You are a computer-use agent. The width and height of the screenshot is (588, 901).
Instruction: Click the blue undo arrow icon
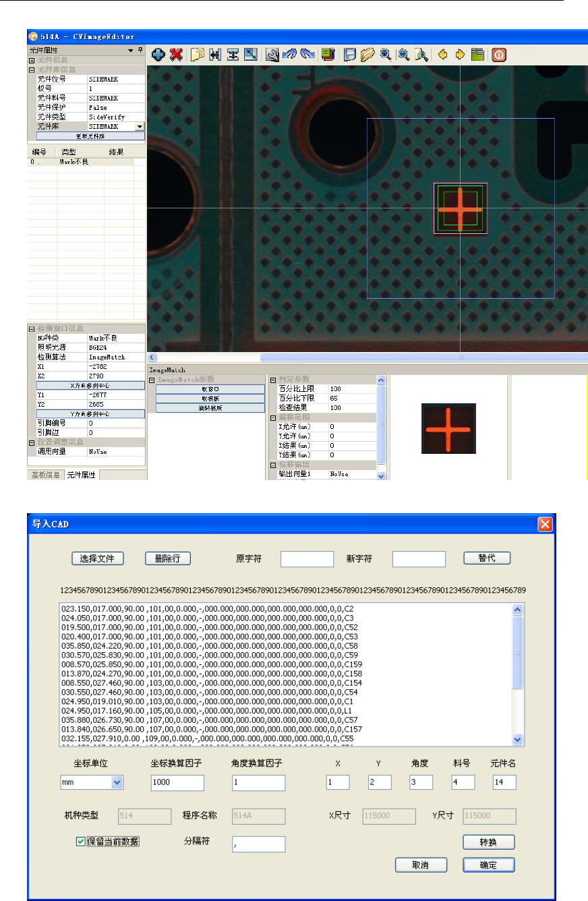pos(291,55)
